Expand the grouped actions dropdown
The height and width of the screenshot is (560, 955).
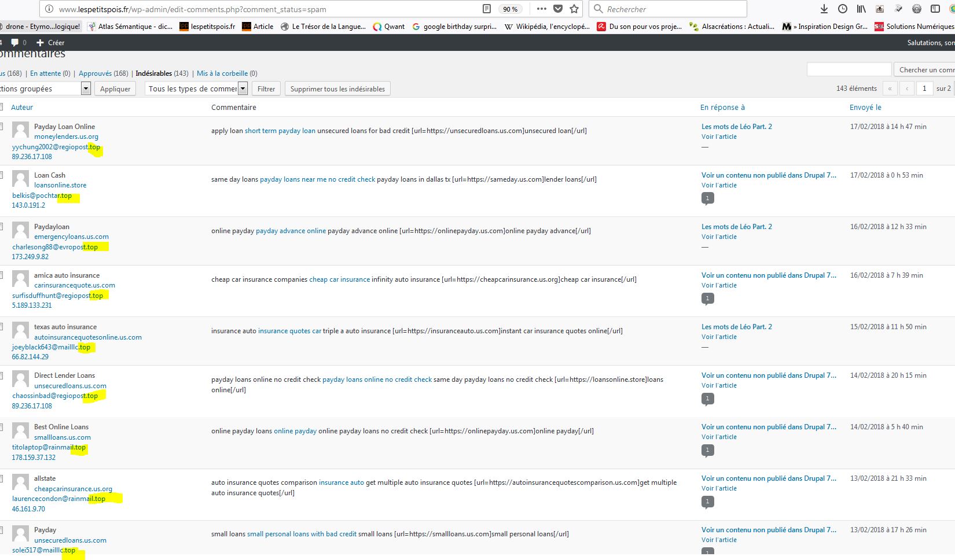click(86, 89)
